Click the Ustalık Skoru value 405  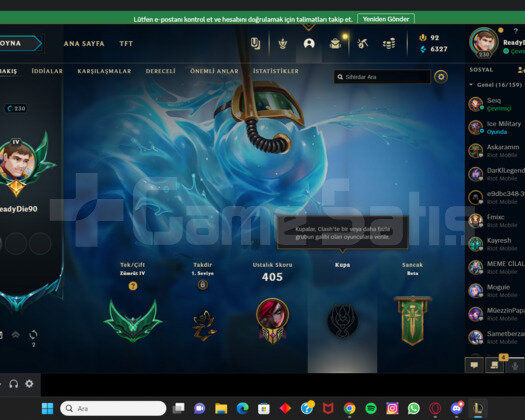(x=272, y=277)
